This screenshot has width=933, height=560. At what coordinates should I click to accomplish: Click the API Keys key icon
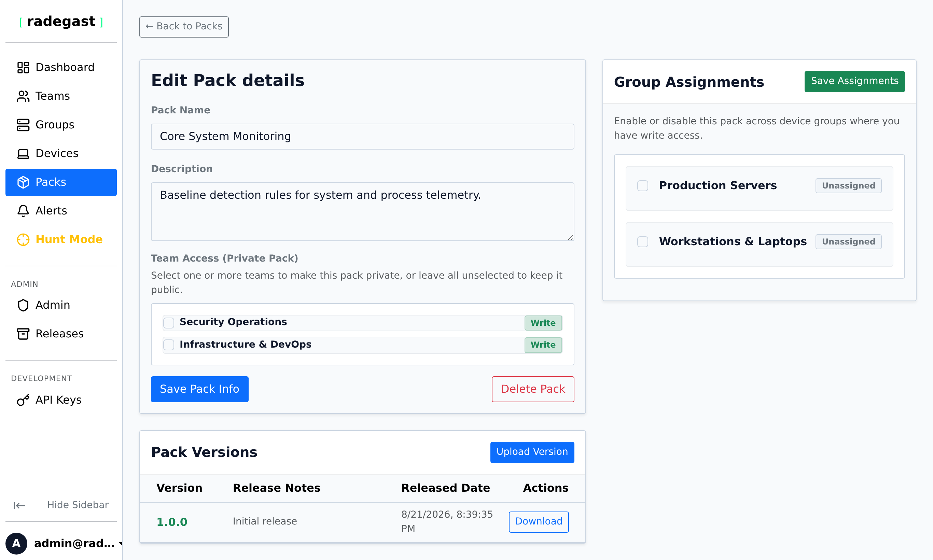[x=23, y=400]
